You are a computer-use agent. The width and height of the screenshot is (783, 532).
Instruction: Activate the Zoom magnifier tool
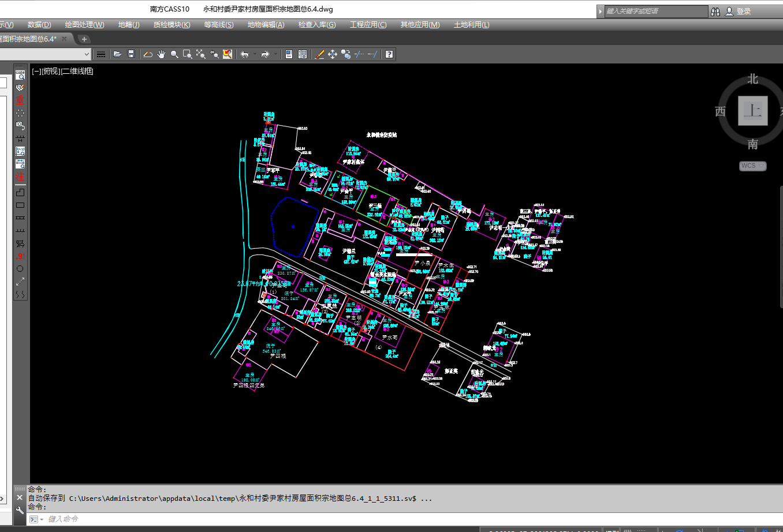pyautogui.click(x=174, y=54)
